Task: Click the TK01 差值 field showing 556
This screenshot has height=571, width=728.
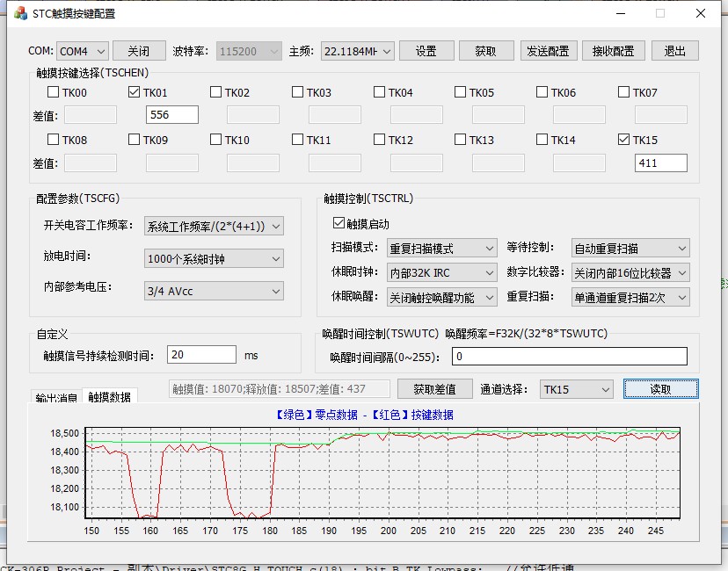Action: tap(172, 114)
